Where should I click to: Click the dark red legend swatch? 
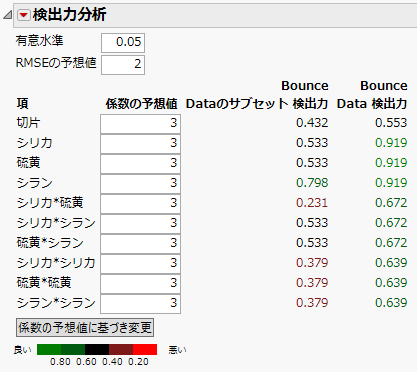coord(121,349)
